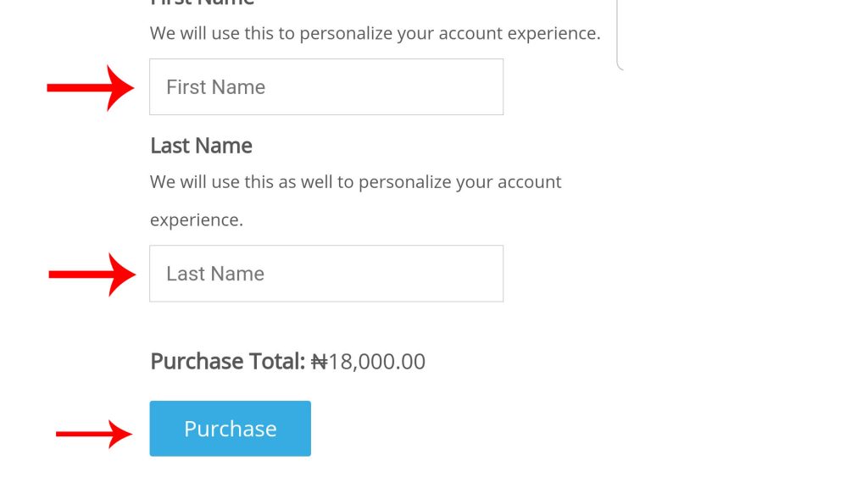Image resolution: width=868 pixels, height=488 pixels.
Task: Click the rounded panel corner at top right
Action: (x=620, y=63)
